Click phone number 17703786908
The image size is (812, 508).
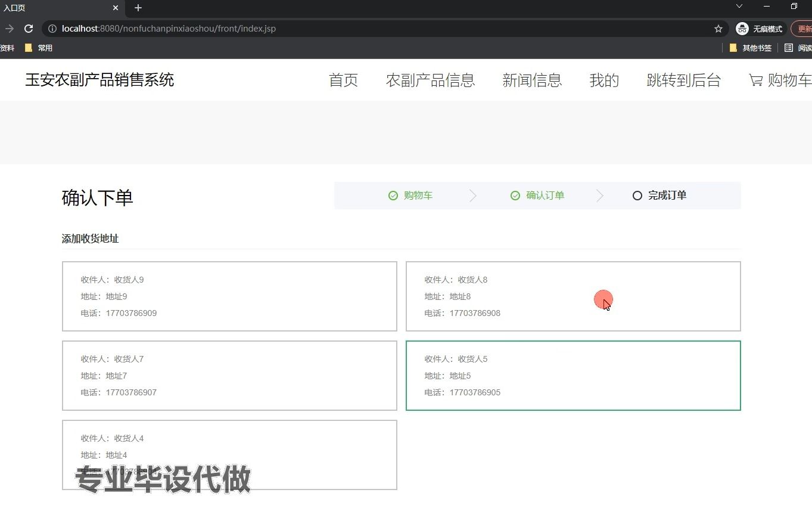[475, 313]
